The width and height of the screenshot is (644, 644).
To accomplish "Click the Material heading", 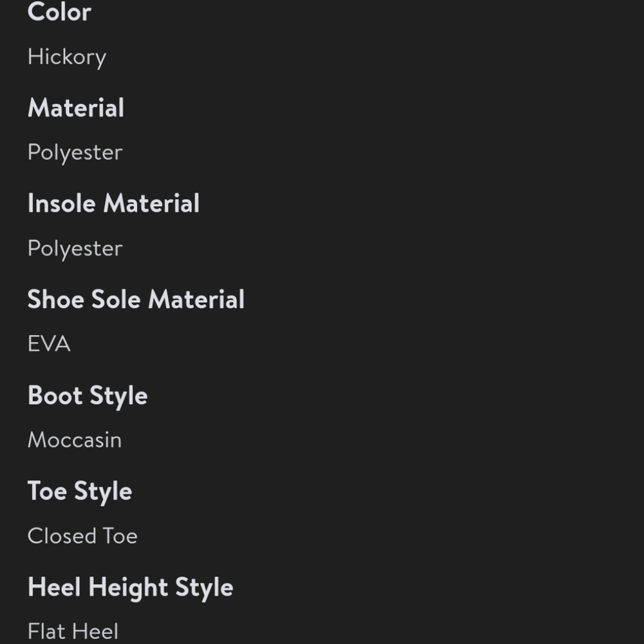I will point(76,108).
